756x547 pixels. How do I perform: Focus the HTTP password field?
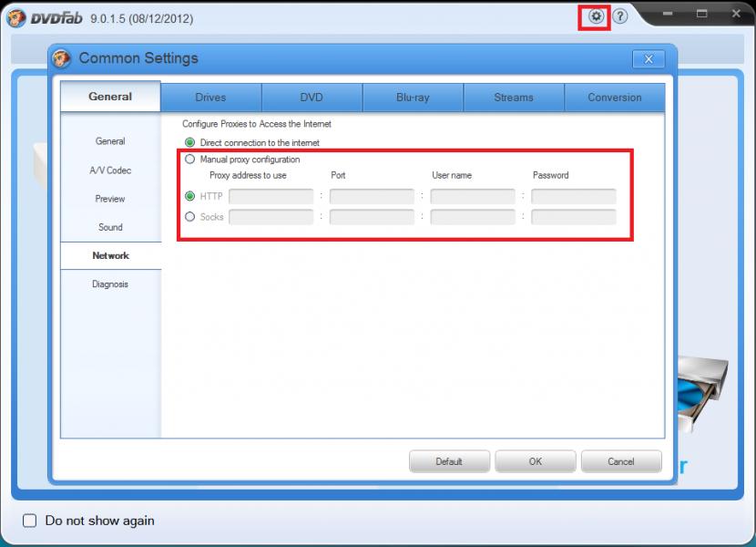click(574, 197)
